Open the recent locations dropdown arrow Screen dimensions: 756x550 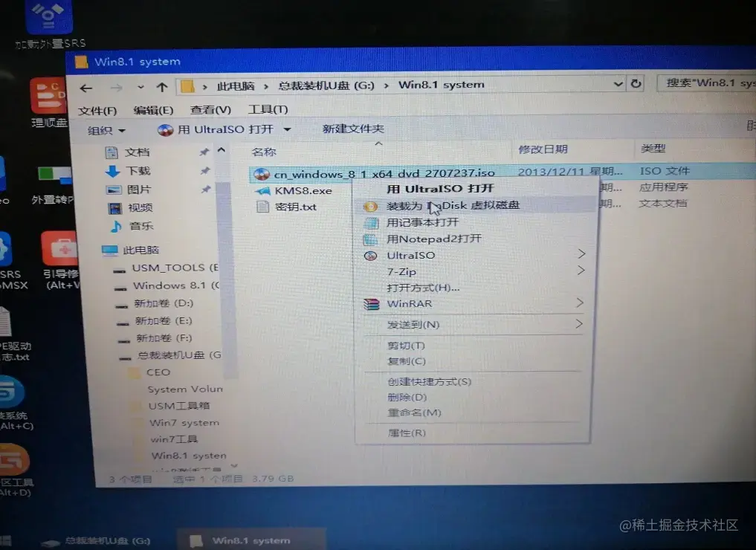point(140,88)
